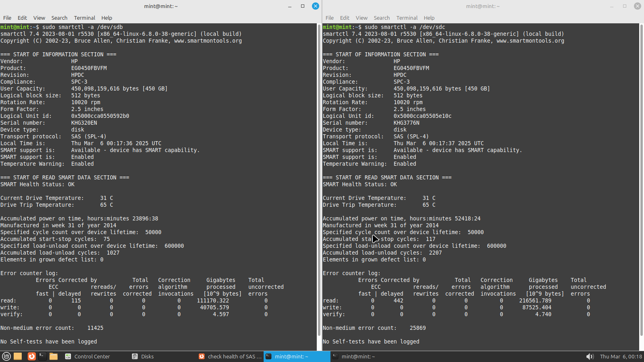Viewport: 644px width, 362px height.
Task: Open File menu in left terminal
Action: [7, 18]
